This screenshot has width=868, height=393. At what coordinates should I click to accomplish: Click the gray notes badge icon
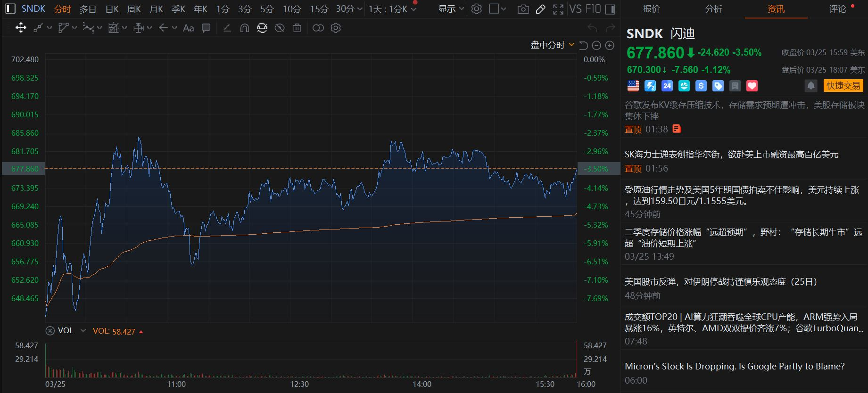[x=735, y=86]
